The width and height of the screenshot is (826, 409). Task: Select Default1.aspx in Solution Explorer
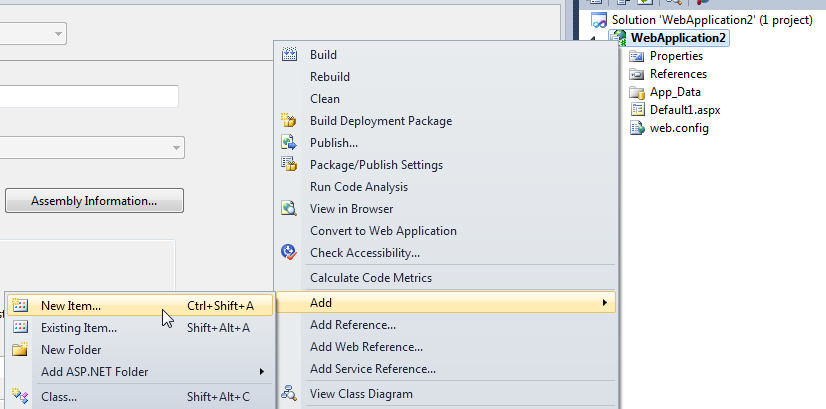685,110
